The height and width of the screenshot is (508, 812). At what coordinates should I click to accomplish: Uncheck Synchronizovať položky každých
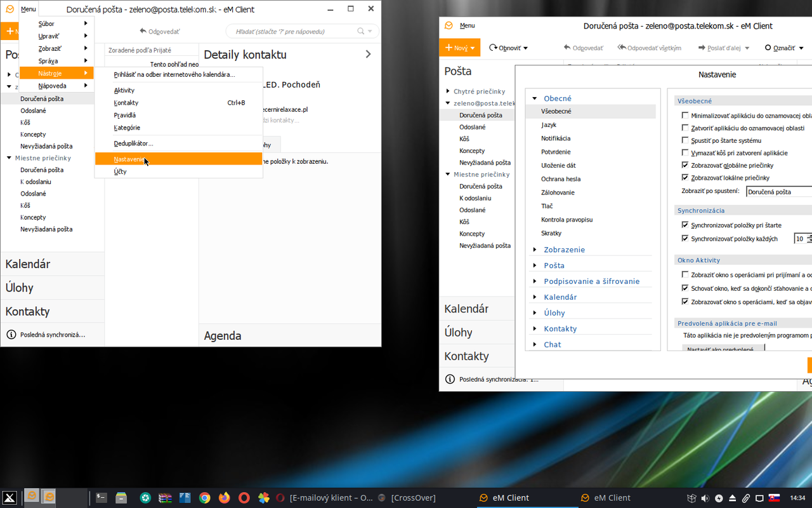tap(685, 239)
